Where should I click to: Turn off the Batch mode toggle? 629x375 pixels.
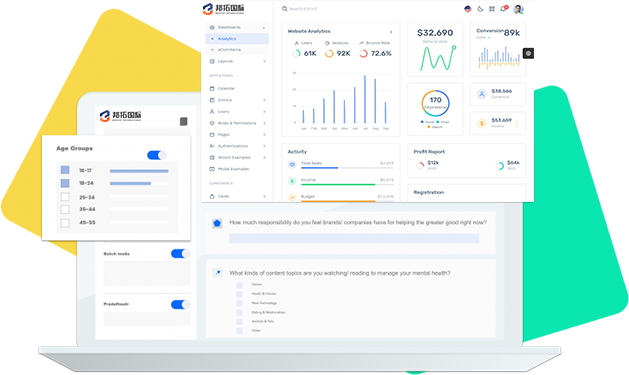[181, 253]
